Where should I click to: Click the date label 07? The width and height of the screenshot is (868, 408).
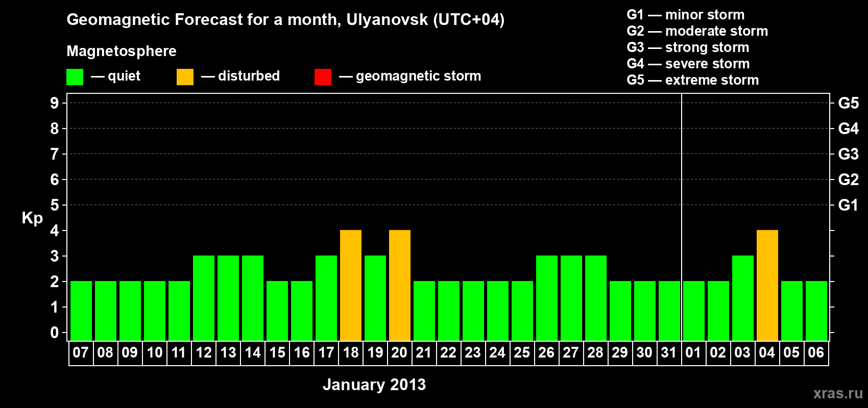[81, 352]
